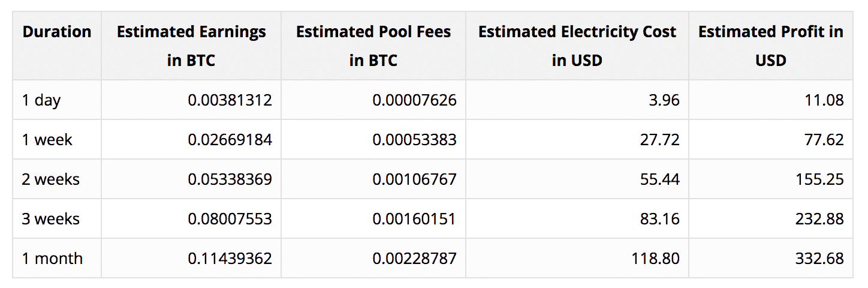The height and width of the screenshot is (288, 868).
Task: Click the earnings value 0.00381312
Action: (x=230, y=100)
